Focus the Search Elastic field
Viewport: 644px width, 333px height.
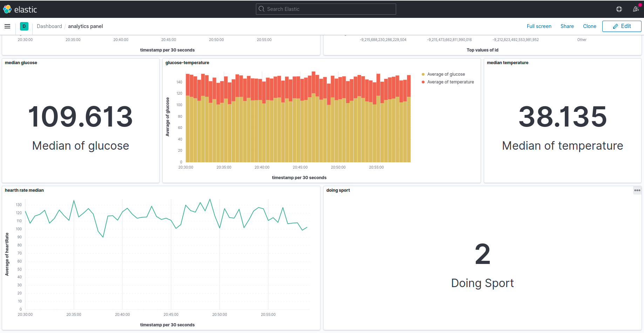(326, 9)
